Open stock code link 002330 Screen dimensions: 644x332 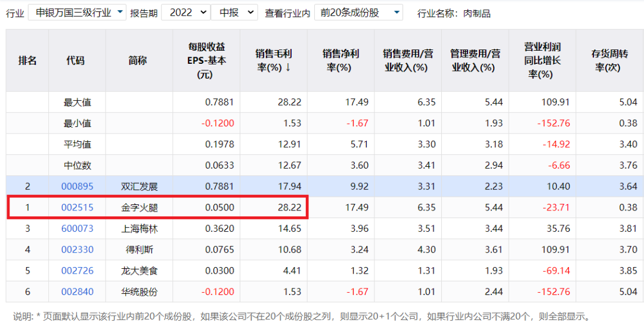(x=77, y=250)
